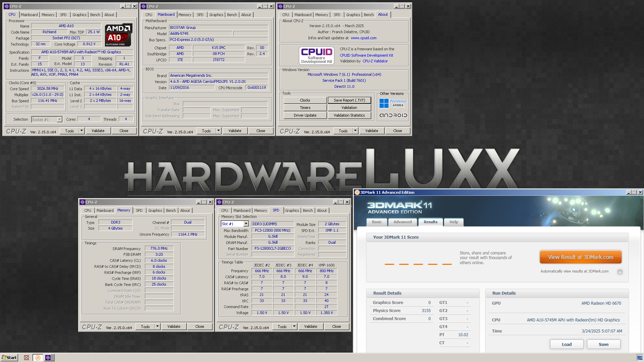This screenshot has width=644, height=362.
Task: Click Code Name value Richland
Action: (x=49, y=32)
